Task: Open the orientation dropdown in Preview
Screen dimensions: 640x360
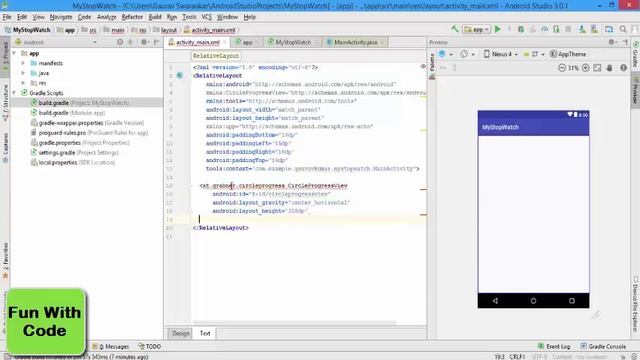Action: [x=467, y=54]
